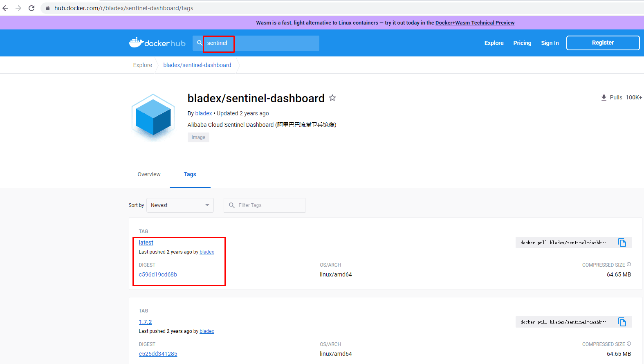Click the bladex/sentinel-dashboard page title
This screenshot has height=364, width=644.
click(256, 98)
